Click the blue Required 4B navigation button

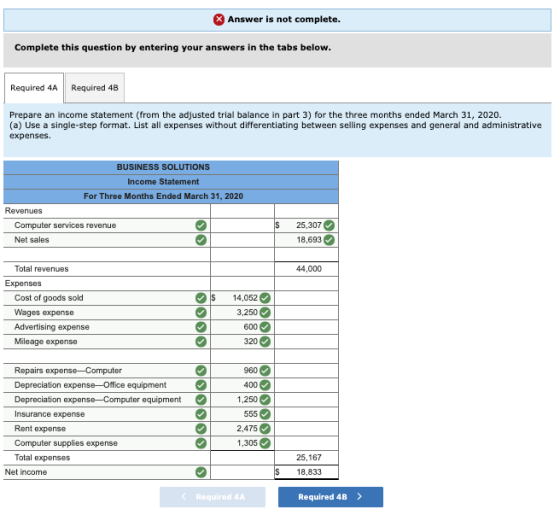point(330,497)
